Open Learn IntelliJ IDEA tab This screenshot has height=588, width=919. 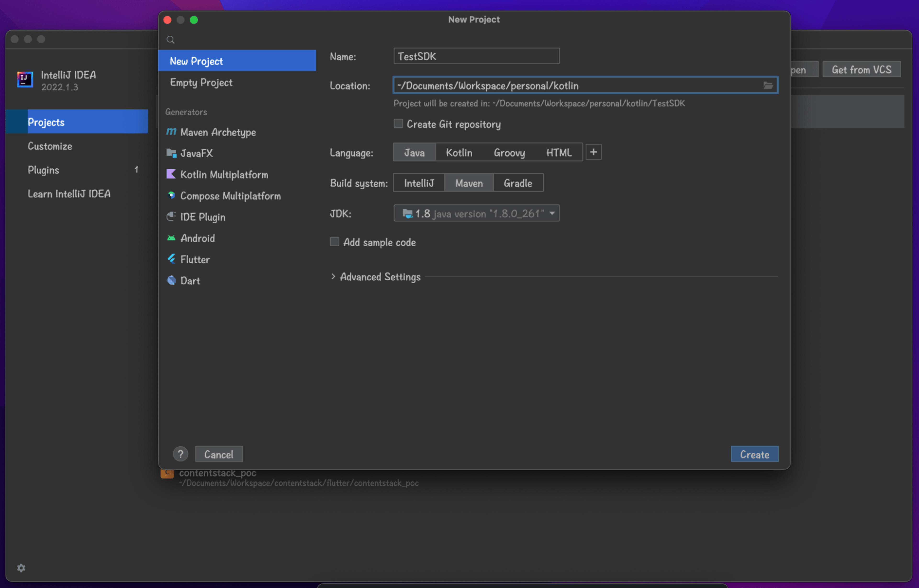click(77, 194)
